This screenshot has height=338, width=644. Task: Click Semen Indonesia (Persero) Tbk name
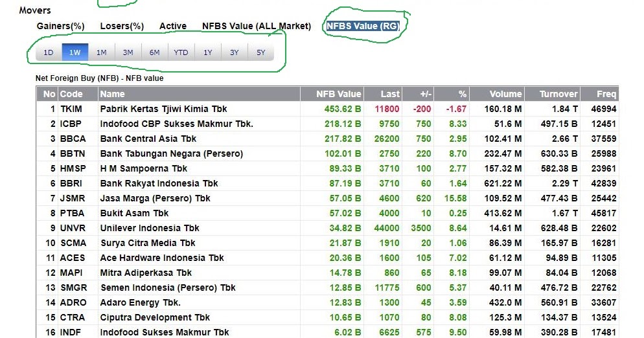point(168,287)
